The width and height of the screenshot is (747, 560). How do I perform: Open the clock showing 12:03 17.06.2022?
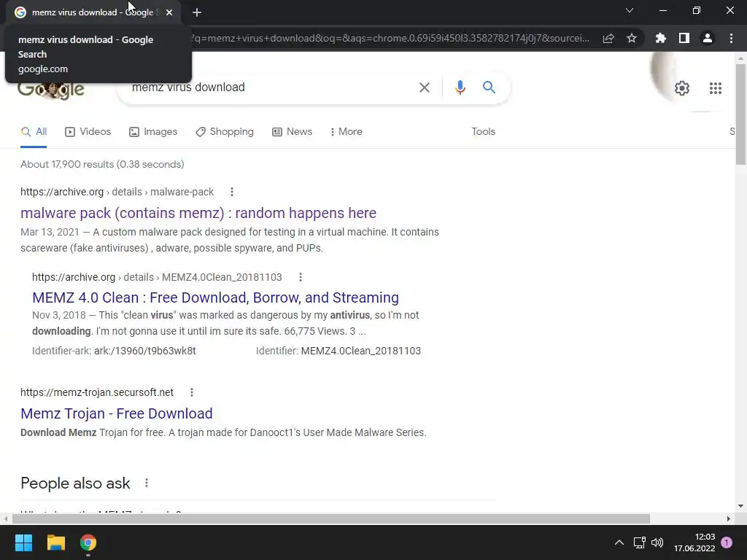pos(694,542)
